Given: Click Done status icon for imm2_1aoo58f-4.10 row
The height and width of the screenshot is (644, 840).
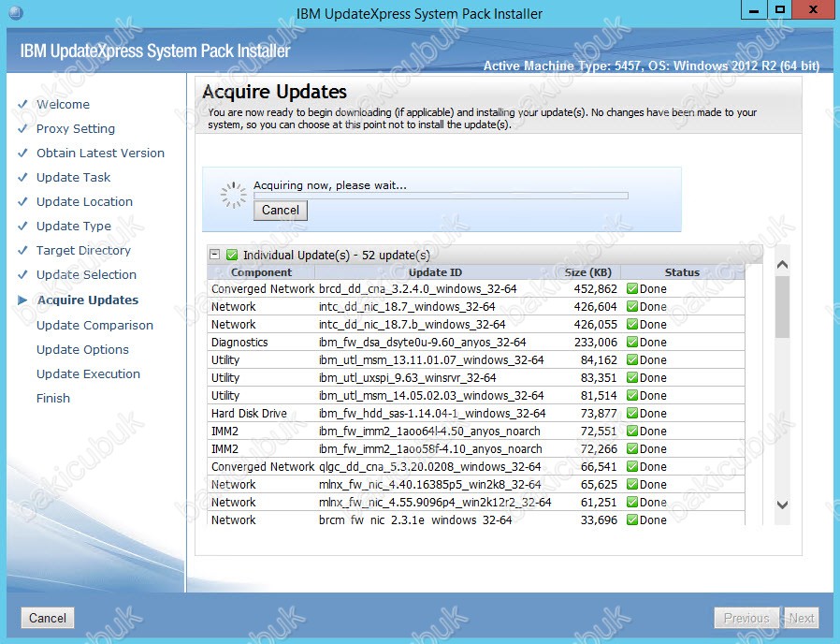Looking at the screenshot, I should (632, 448).
